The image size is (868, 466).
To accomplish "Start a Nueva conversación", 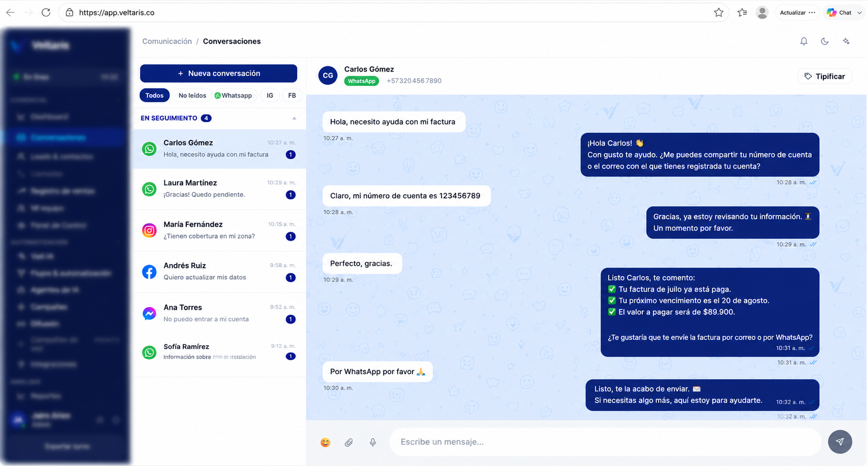I will (x=219, y=74).
